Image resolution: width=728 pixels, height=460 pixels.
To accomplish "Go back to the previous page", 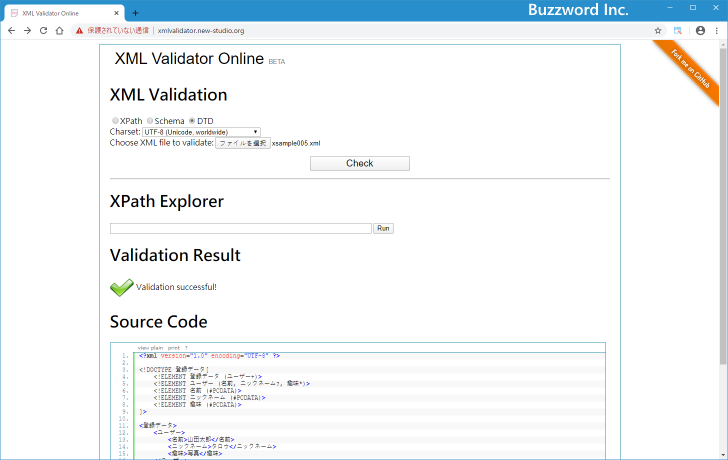I will 11,31.
